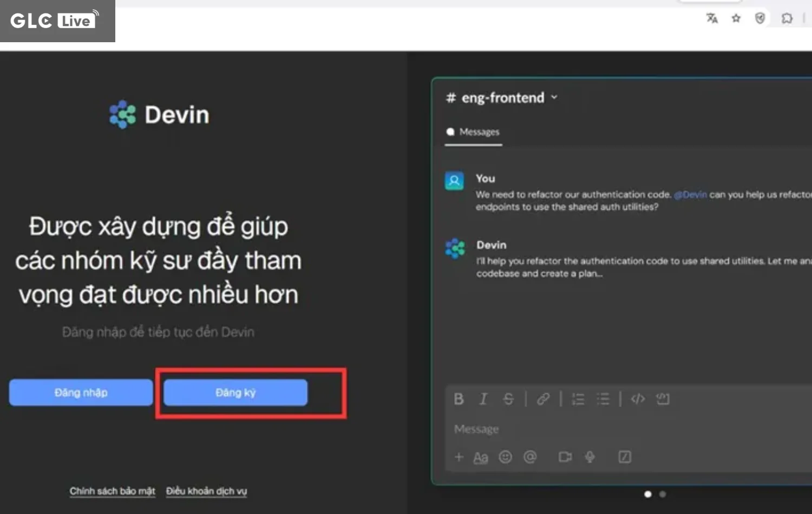The width and height of the screenshot is (812, 514).
Task: Click the shield icon in browser toolbar
Action: coord(760,18)
